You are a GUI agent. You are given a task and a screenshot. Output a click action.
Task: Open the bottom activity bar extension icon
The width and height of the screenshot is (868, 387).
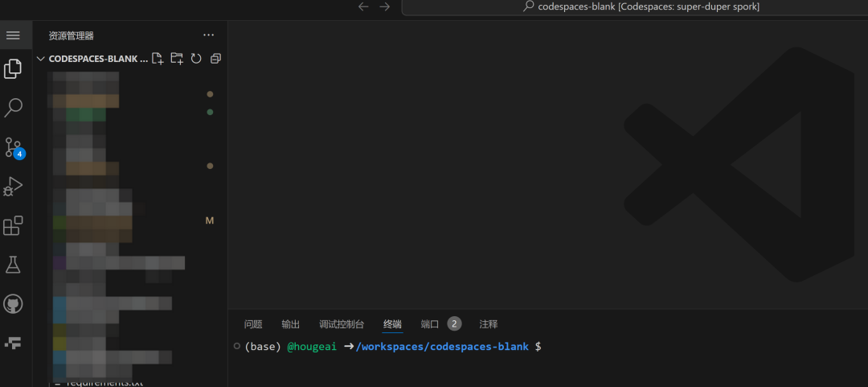(13, 344)
